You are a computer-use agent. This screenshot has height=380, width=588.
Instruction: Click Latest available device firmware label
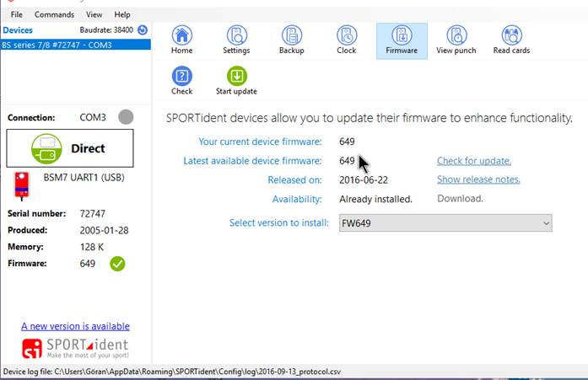tap(252, 161)
